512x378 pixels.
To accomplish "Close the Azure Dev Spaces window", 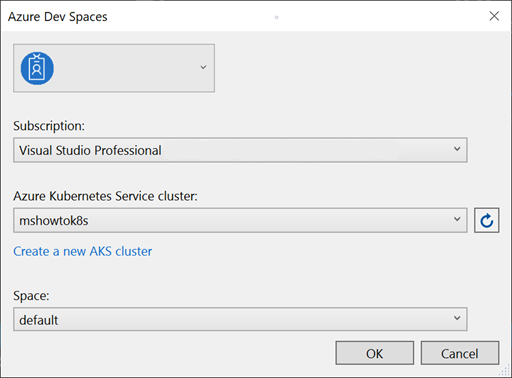I will click(x=494, y=16).
